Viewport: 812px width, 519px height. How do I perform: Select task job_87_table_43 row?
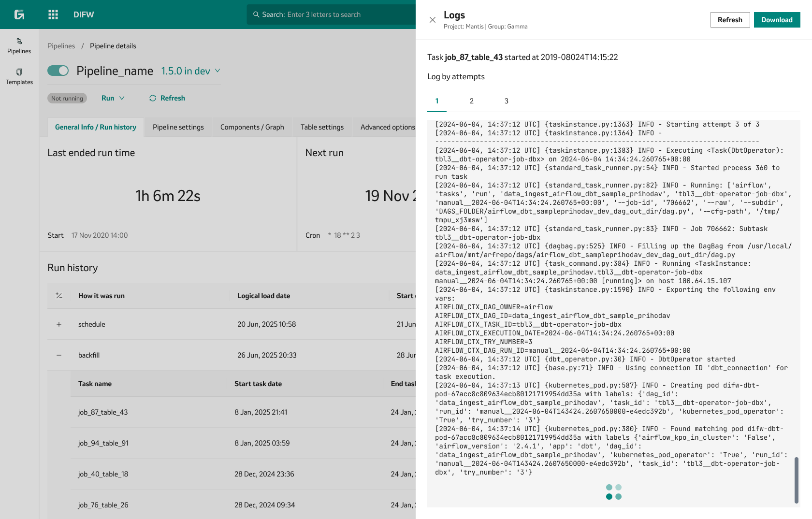pyautogui.click(x=243, y=412)
